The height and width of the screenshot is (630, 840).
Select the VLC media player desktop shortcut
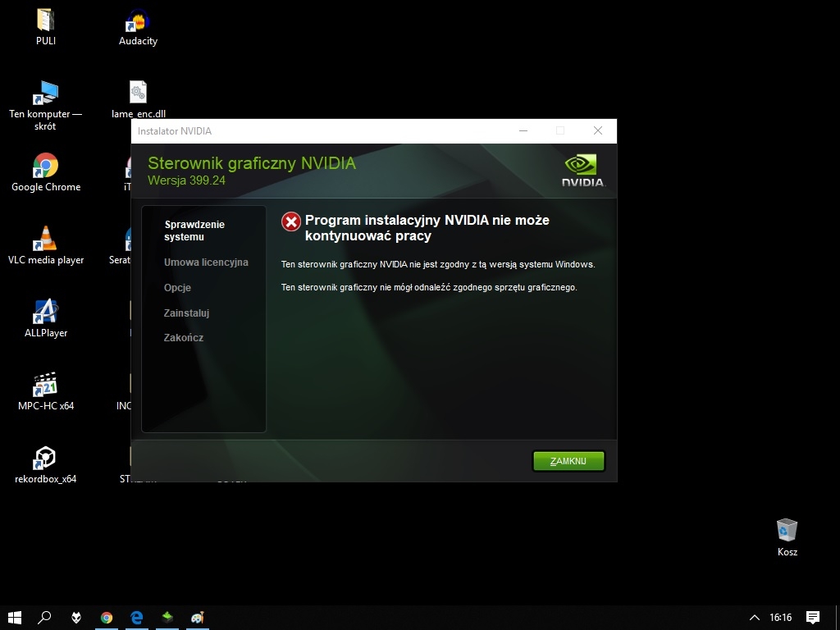[46, 245]
